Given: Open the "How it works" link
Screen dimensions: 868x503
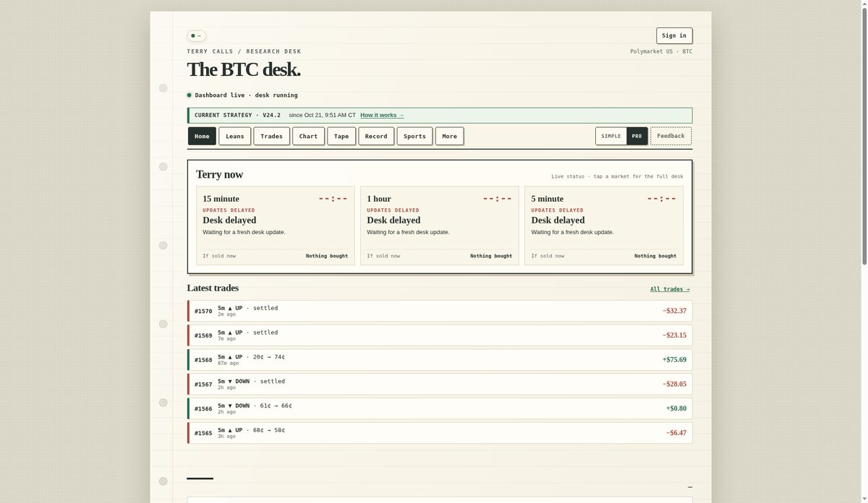Looking at the screenshot, I should coord(382,115).
